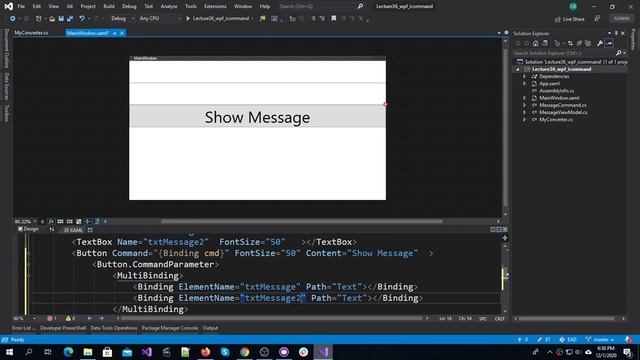Click the ADMIN button

tap(622, 19)
